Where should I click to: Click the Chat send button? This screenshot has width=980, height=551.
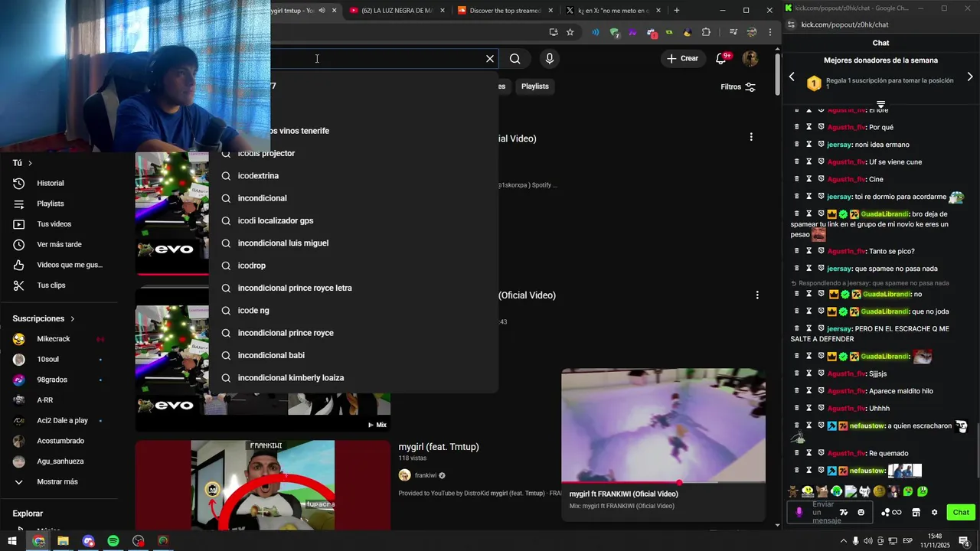(x=961, y=513)
